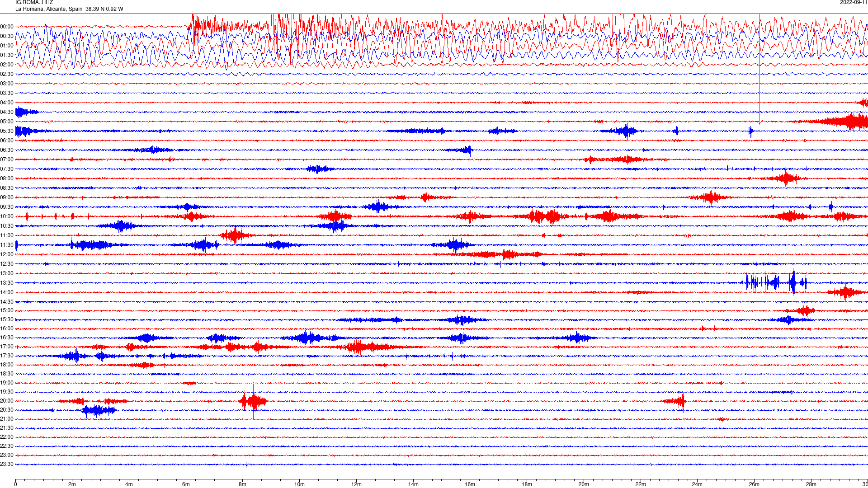The image size is (868, 488).
Task: Click the 07:30 trace time label
Action: coord(7,169)
